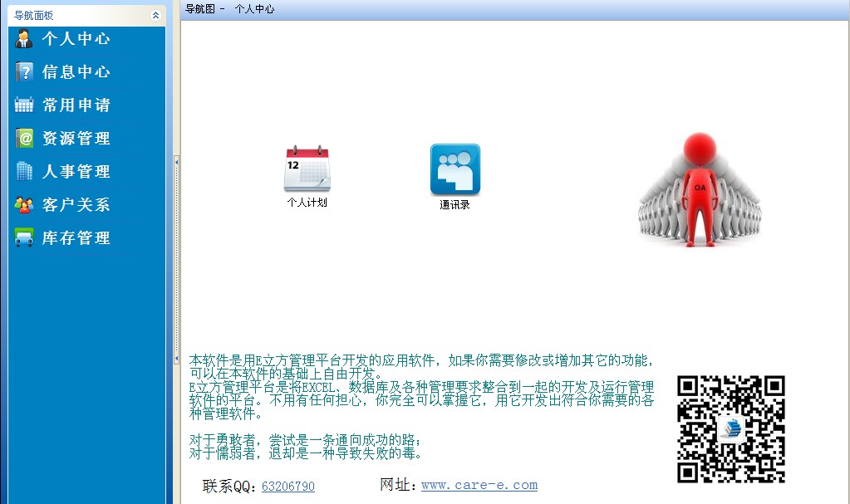Click the people icon beside 客户关系
The width and height of the screenshot is (850, 504).
(x=24, y=205)
